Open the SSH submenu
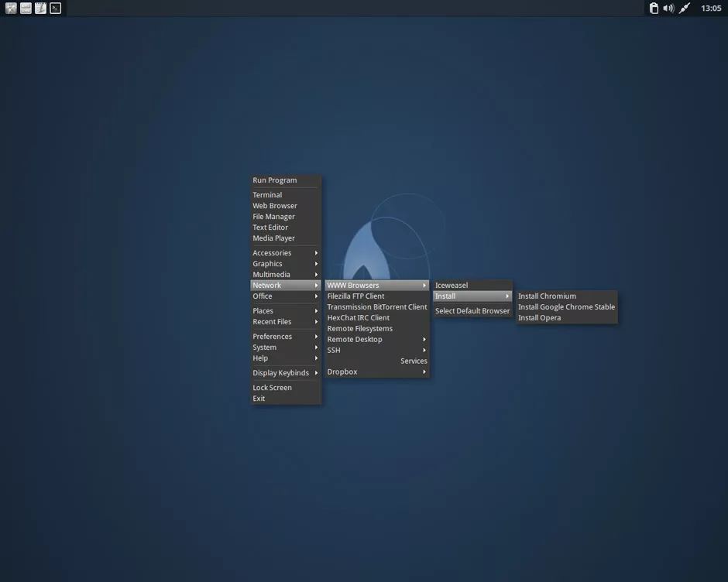 377,351
